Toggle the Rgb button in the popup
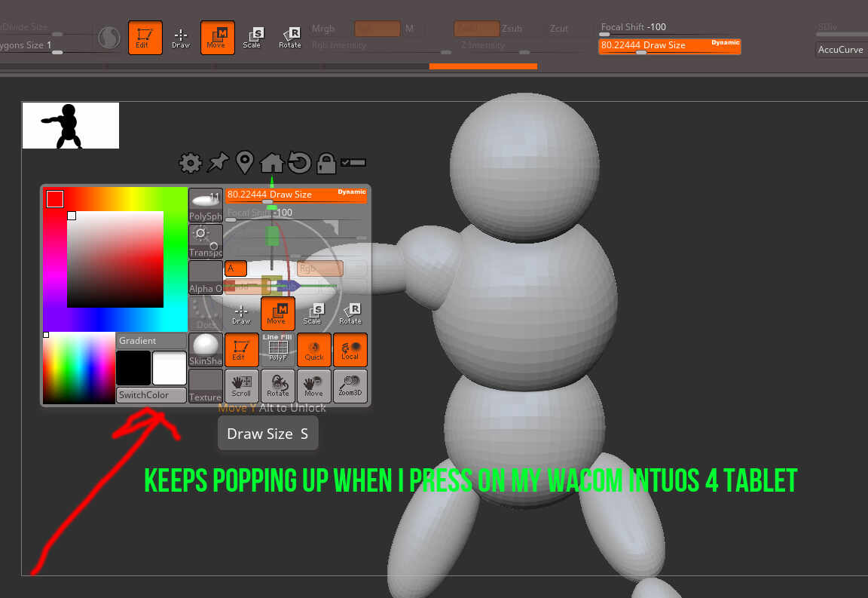The image size is (868, 598). [x=320, y=268]
